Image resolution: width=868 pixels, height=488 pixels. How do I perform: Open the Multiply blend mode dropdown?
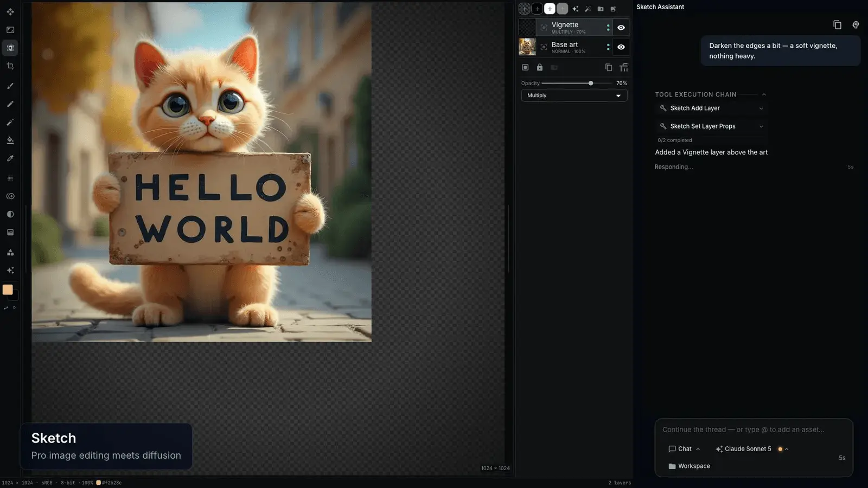pyautogui.click(x=574, y=95)
